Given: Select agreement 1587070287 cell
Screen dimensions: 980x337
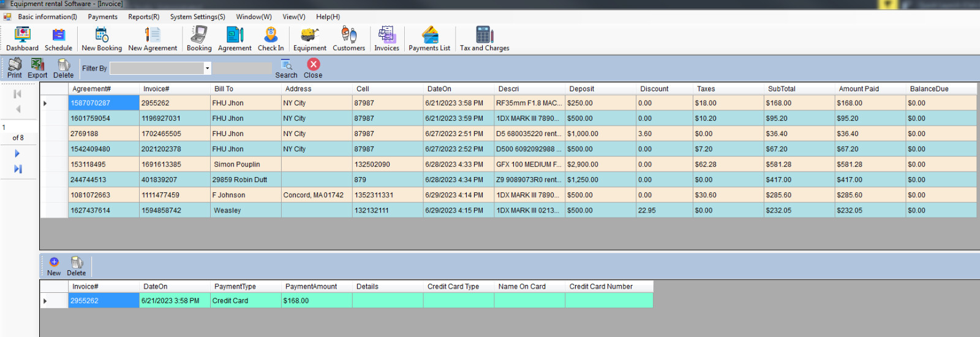Looking at the screenshot, I should pyautogui.click(x=104, y=103).
